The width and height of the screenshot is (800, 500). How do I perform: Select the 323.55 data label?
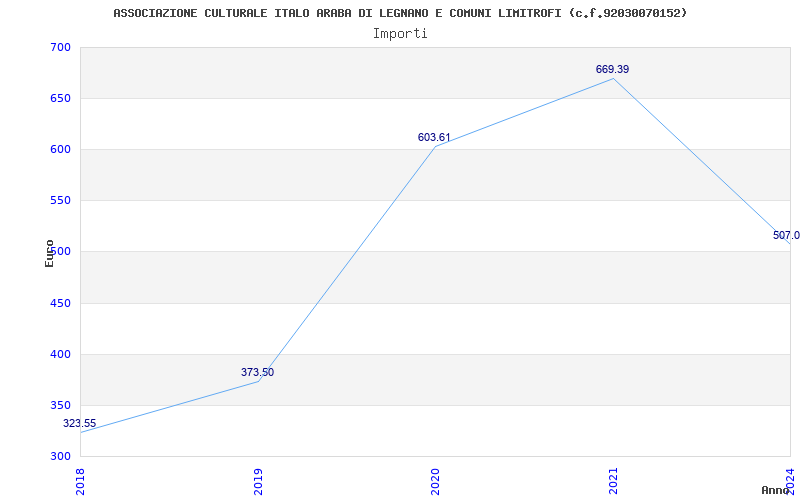coord(80,423)
